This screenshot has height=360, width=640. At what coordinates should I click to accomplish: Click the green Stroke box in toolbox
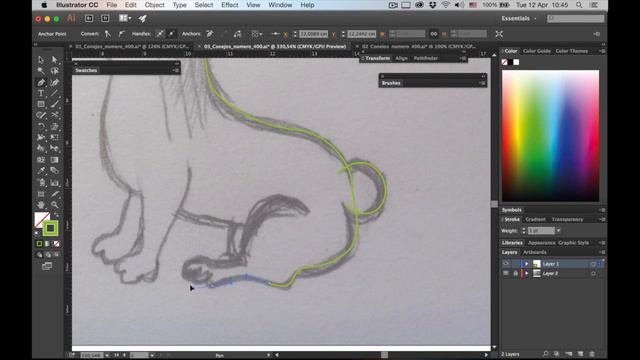(50, 228)
